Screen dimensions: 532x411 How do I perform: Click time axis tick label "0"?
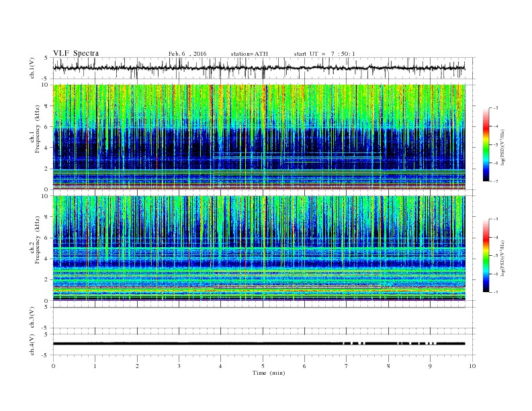pos(53,366)
